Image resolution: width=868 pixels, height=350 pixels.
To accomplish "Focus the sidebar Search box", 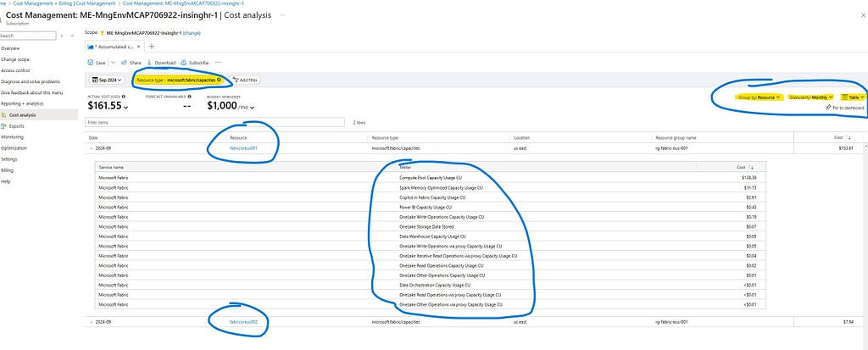I will point(28,36).
